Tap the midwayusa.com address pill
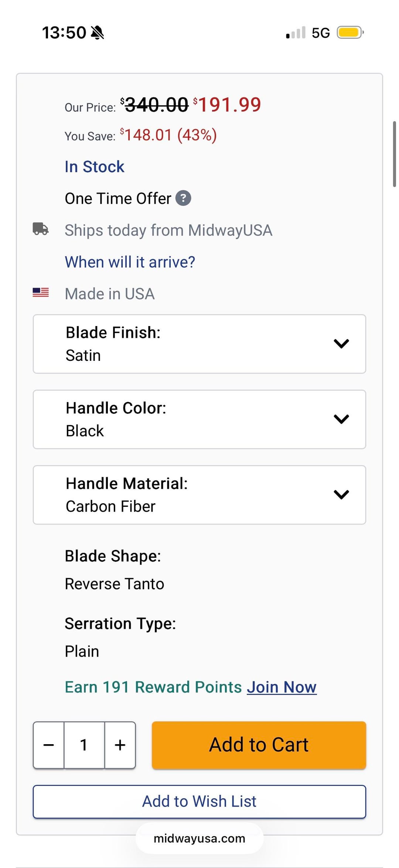This screenshot has width=399, height=868. point(199,838)
